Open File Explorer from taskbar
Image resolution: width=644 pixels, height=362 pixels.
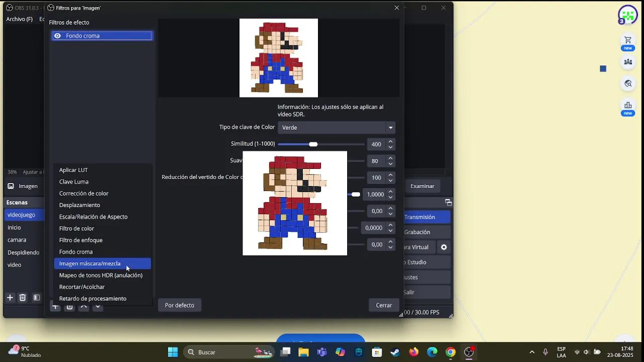click(303, 352)
